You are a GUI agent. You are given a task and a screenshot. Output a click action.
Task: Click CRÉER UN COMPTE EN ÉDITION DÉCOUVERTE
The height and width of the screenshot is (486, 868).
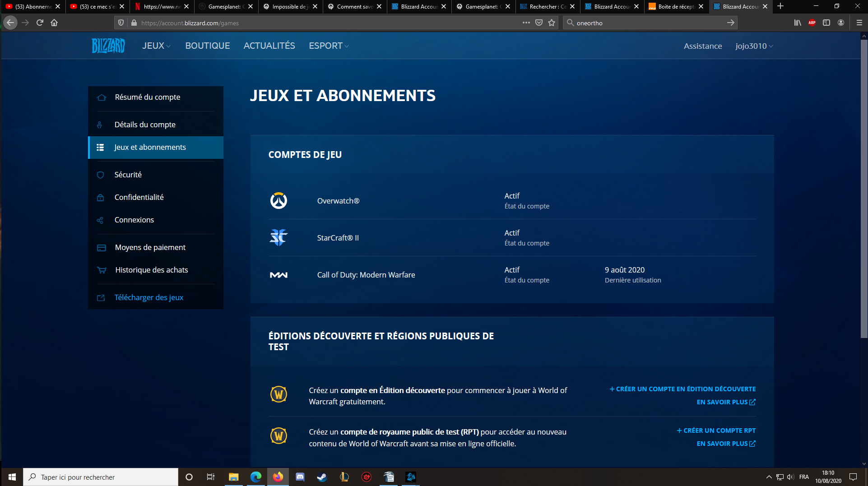[682, 389]
